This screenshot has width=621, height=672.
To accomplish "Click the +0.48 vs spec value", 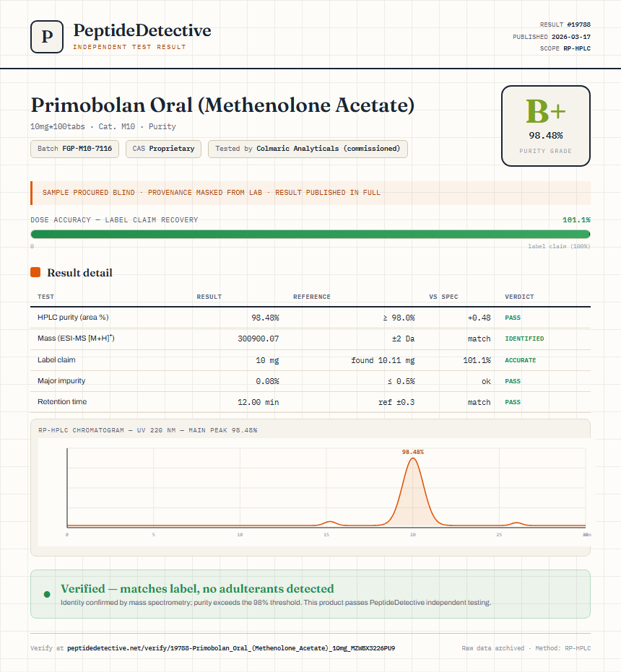I will (479, 318).
